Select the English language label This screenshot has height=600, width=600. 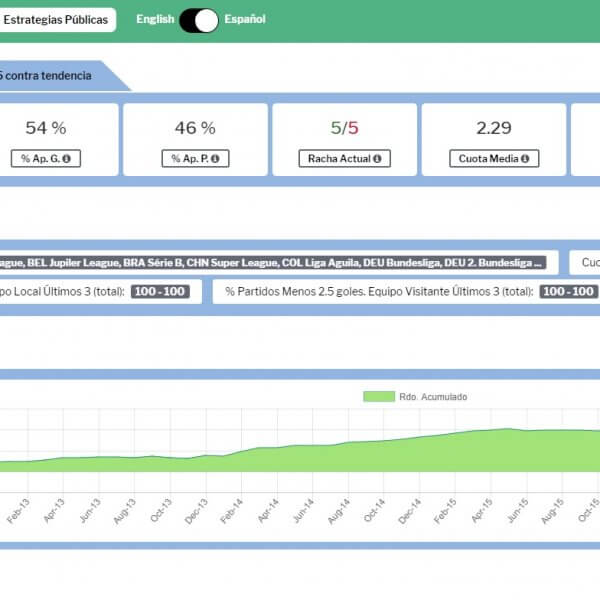(x=155, y=19)
